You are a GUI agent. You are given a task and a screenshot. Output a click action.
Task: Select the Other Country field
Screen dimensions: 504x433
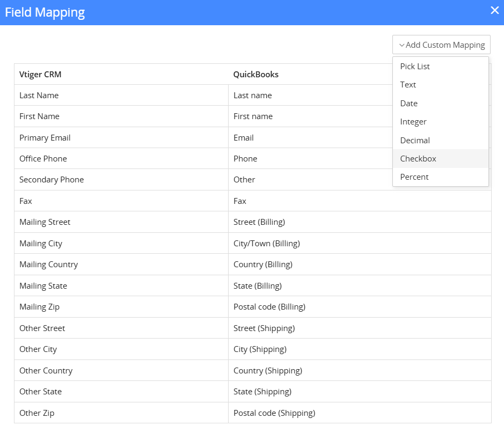tap(121, 371)
